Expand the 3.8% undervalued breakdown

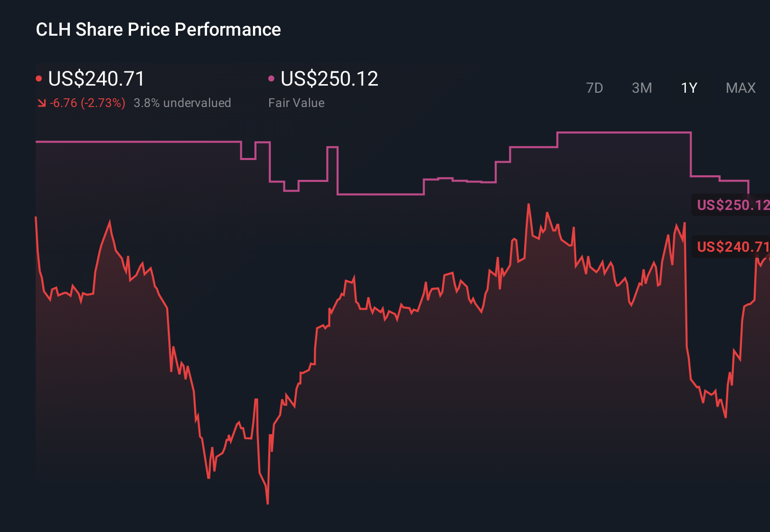pos(183,102)
